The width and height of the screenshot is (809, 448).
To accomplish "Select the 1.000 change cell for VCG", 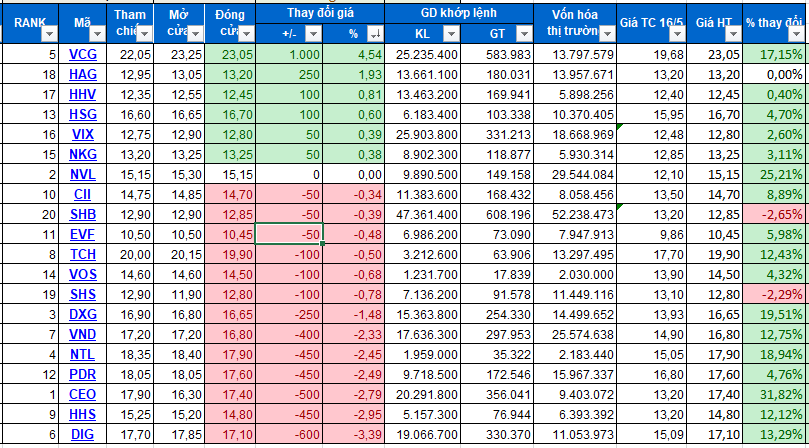I will click(x=289, y=54).
